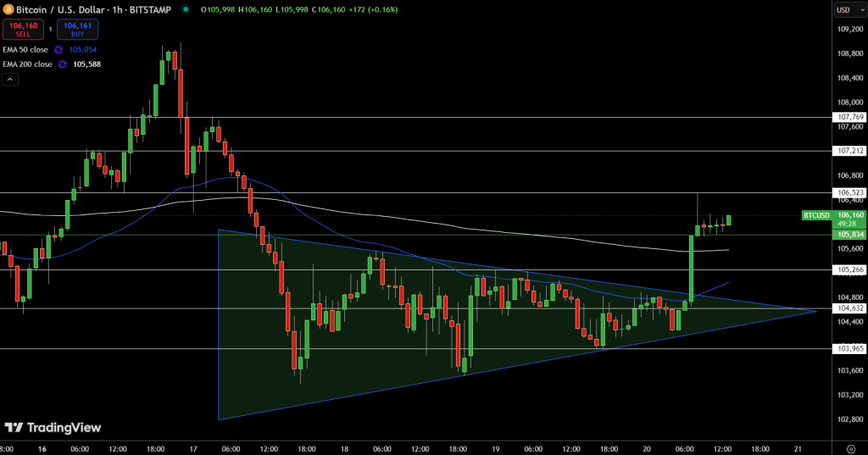This screenshot has height=455, width=868.
Task: Click the date label 20 on time axis
Action: pos(647,449)
